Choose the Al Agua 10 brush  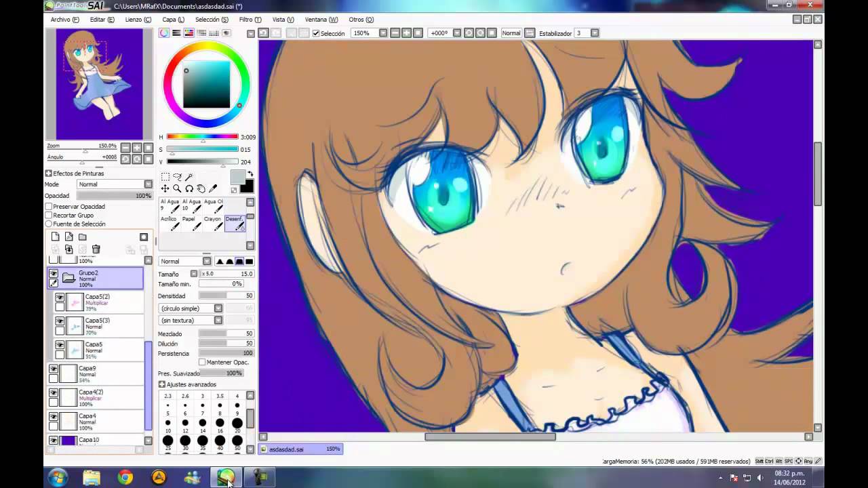pos(191,206)
